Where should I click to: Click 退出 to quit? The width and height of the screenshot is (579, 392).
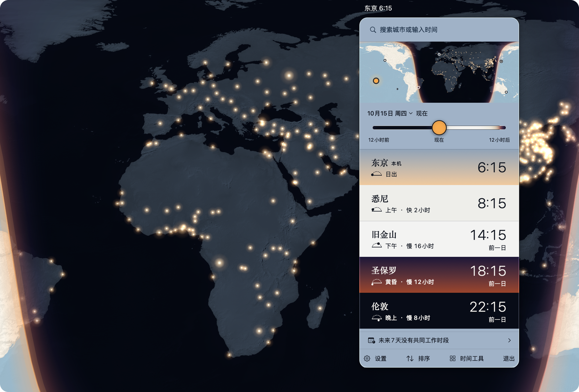[509, 359]
